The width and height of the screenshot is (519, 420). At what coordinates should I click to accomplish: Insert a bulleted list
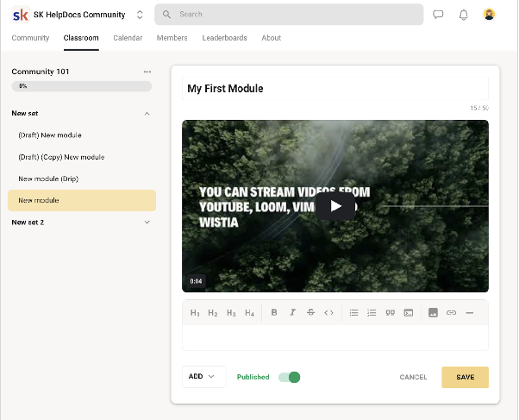[353, 312]
